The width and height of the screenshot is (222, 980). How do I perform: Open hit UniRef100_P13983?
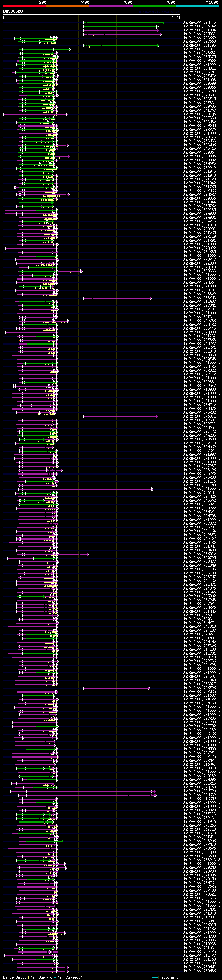pos(199,389)
